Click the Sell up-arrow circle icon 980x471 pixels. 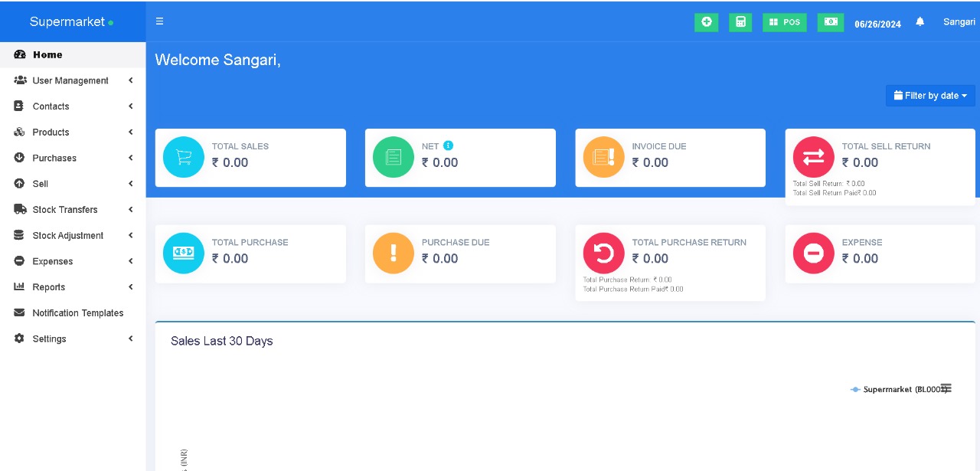coord(19,184)
